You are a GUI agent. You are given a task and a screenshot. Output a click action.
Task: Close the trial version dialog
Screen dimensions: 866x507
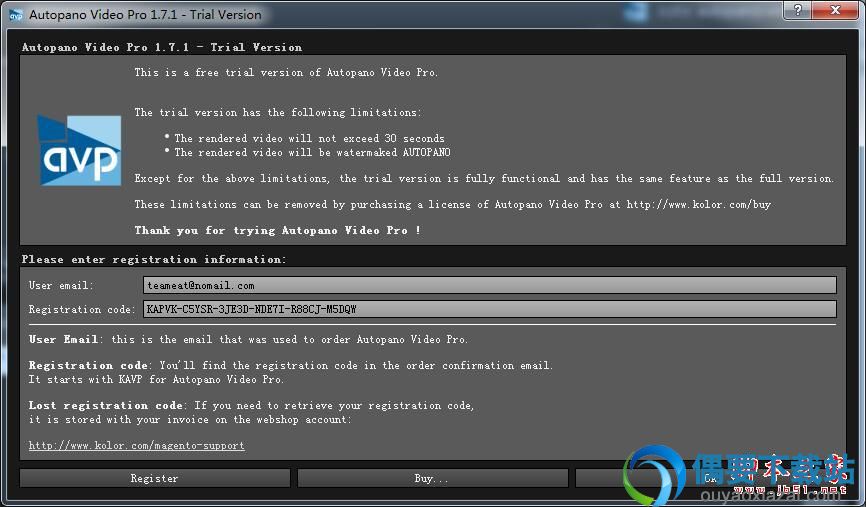(836, 10)
